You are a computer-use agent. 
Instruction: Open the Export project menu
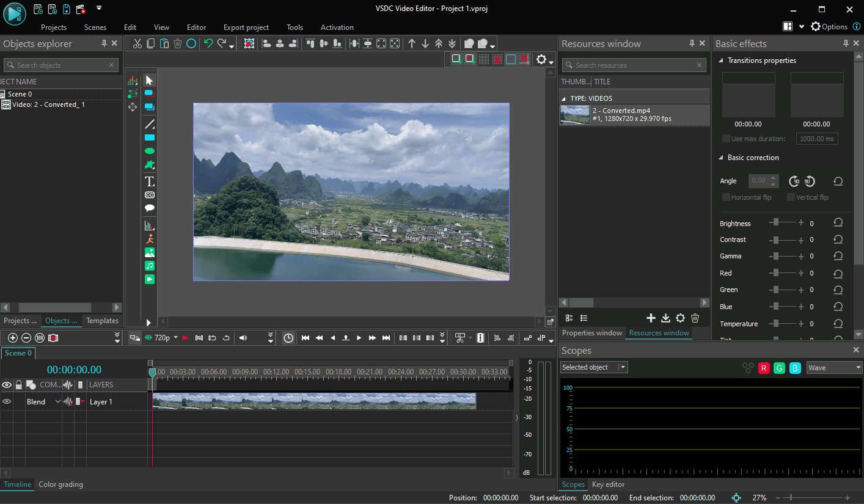click(x=246, y=27)
